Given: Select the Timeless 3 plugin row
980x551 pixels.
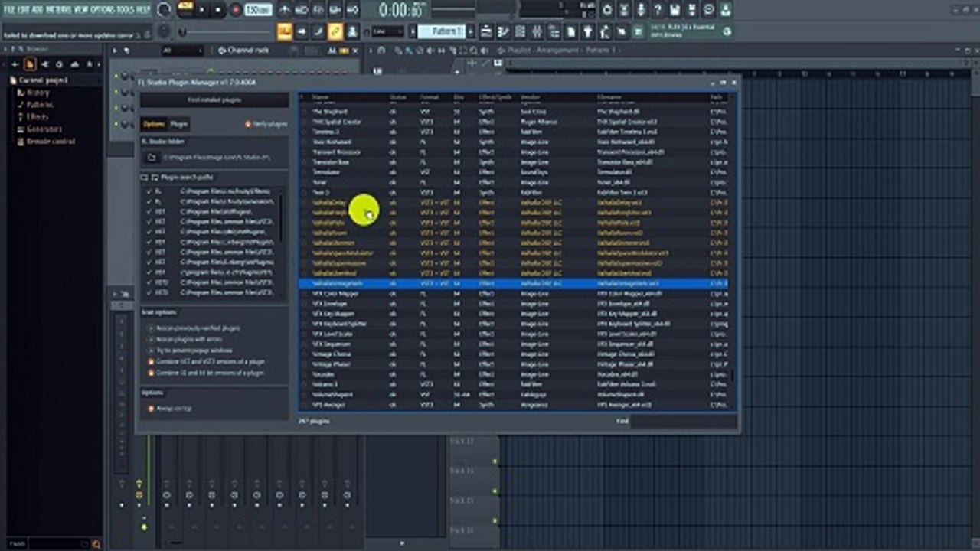Looking at the screenshot, I should click(513, 132).
